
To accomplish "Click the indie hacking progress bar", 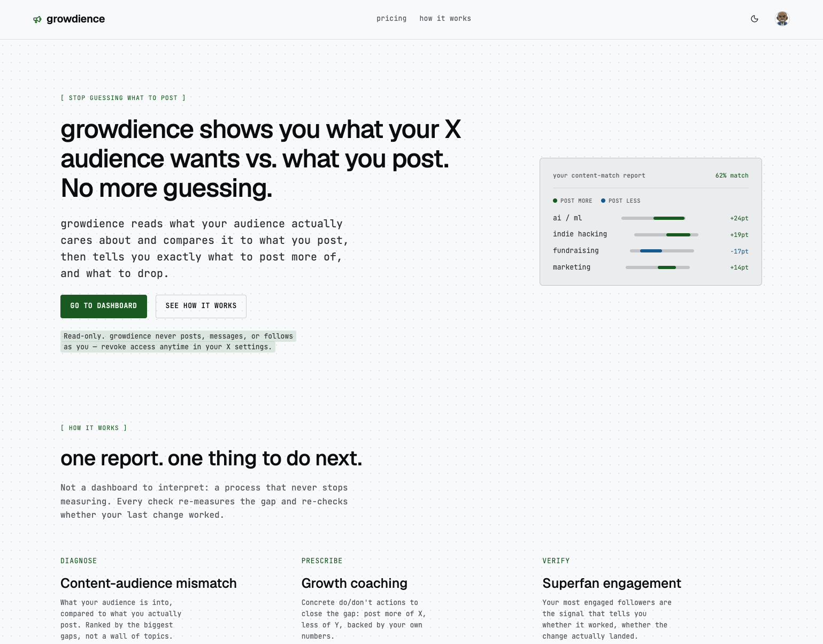I will point(666,235).
